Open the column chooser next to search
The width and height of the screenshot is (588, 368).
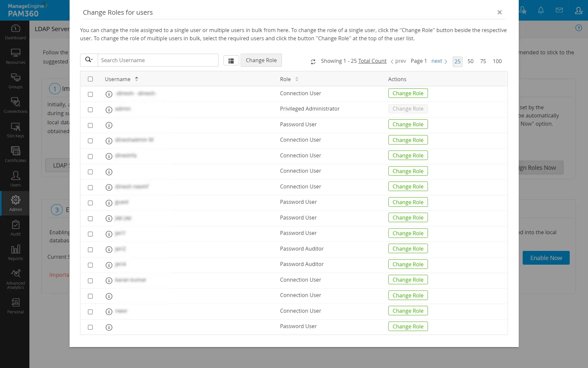[231, 61]
